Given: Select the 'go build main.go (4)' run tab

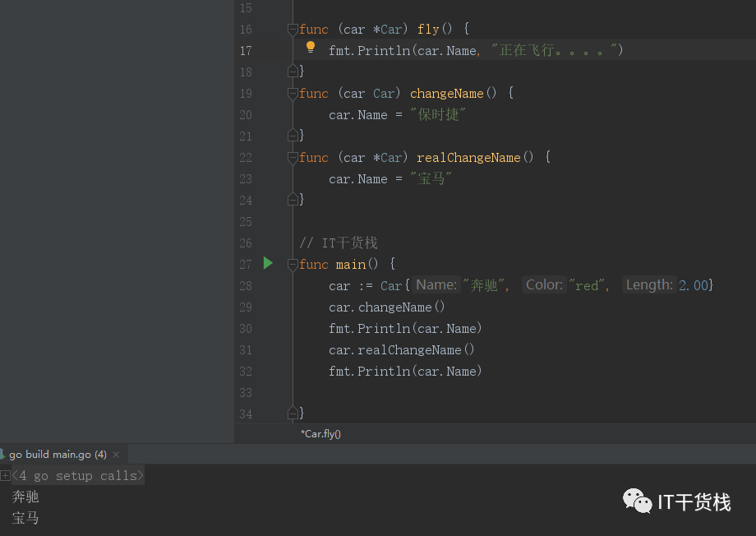Looking at the screenshot, I should click(x=58, y=455).
